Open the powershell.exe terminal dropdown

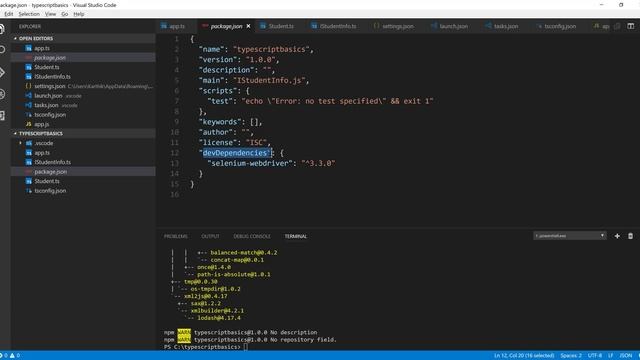(570, 236)
